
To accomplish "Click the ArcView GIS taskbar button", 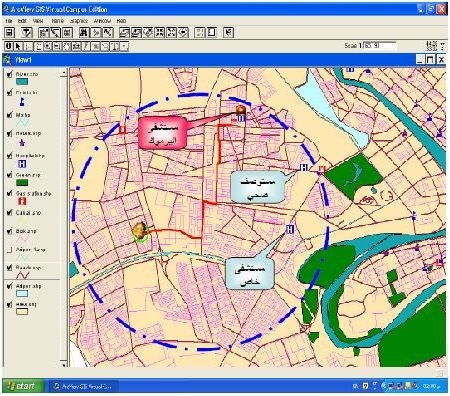I will [x=83, y=386].
